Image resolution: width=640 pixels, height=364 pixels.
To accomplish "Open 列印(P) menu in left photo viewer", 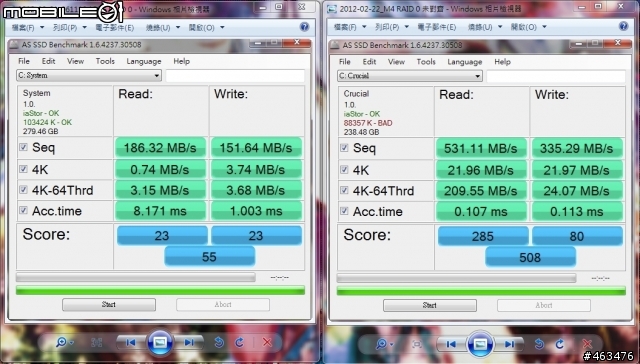I will coord(69,28).
